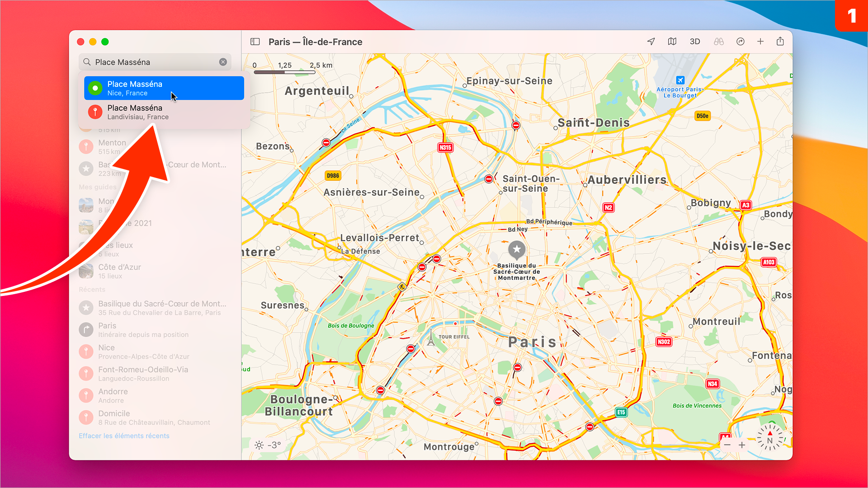Image resolution: width=868 pixels, height=488 pixels.
Task: Clear the search field with the X icon
Action: 223,62
